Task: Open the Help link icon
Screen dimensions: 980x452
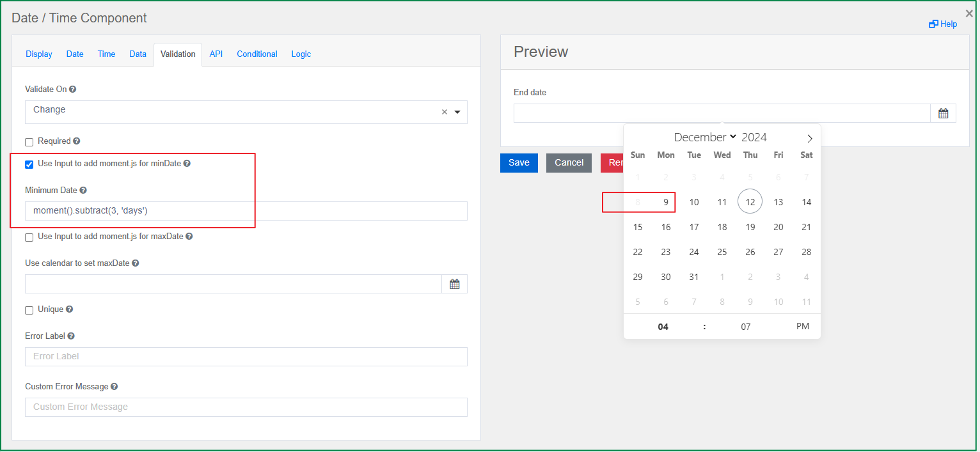Action: coord(933,24)
